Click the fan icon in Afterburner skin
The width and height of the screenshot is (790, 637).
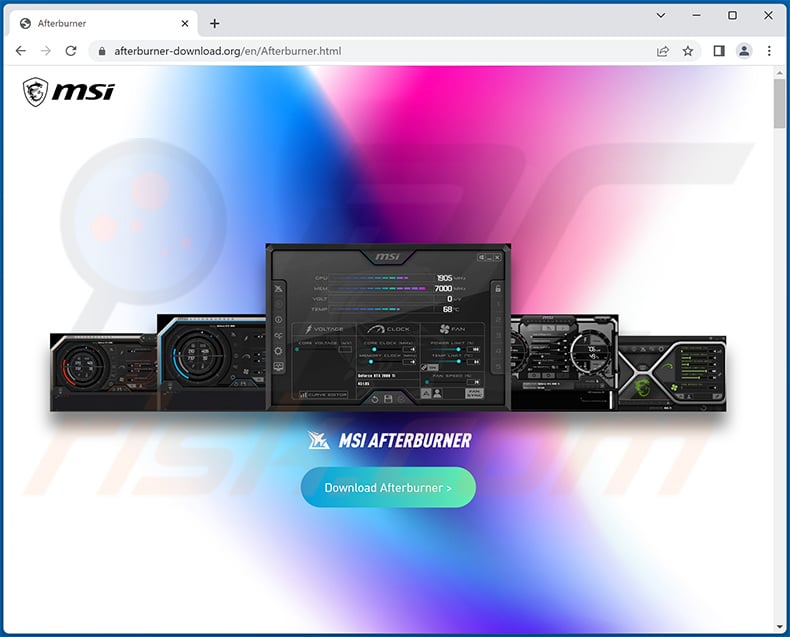pyautogui.click(x=444, y=329)
